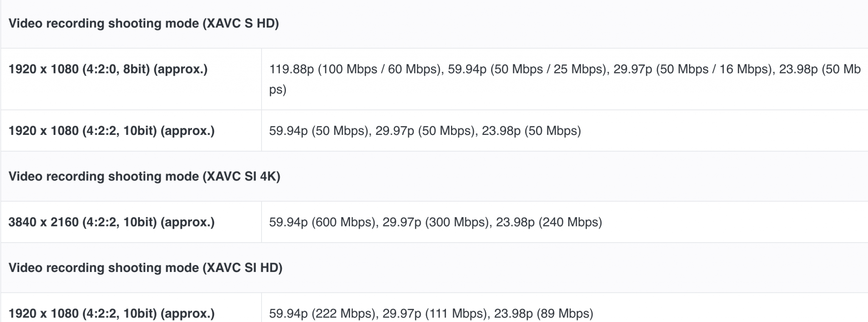Click the 23.98p (50 Mbps) value in 10bit row
This screenshot has height=322, width=868.
pos(531,131)
